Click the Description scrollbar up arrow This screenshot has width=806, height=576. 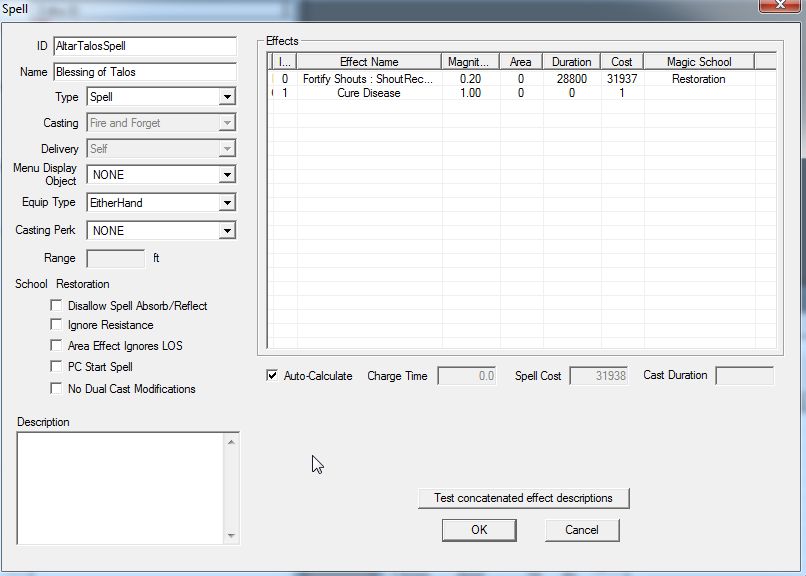point(231,442)
